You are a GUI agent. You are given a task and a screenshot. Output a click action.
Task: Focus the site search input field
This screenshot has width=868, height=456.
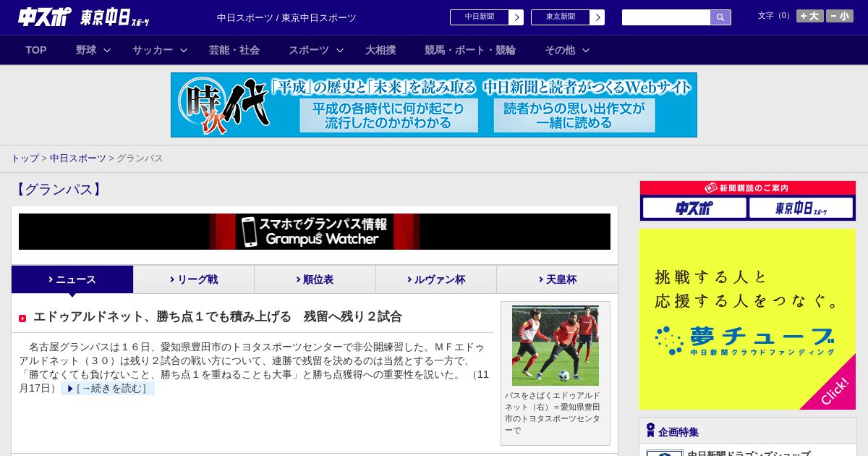click(x=666, y=17)
